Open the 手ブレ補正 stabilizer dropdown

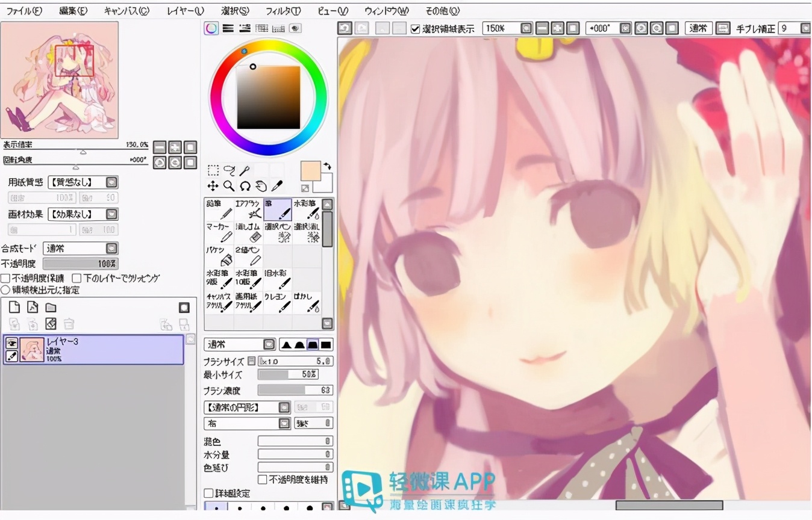795,28
